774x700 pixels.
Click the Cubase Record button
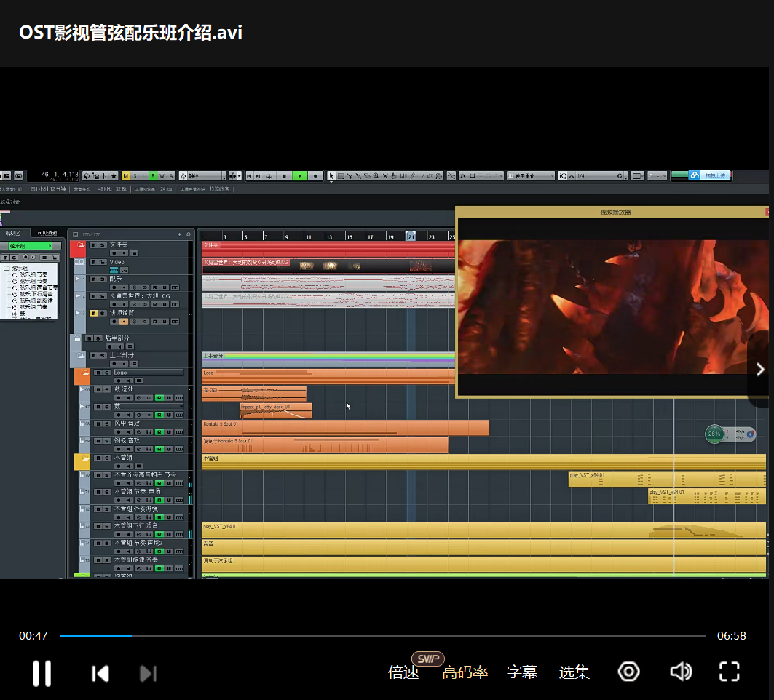point(315,175)
